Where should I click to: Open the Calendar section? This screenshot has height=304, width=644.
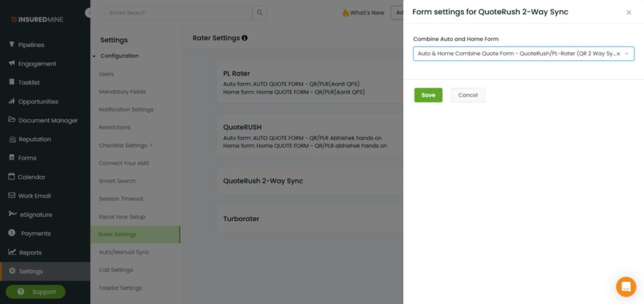click(27, 177)
